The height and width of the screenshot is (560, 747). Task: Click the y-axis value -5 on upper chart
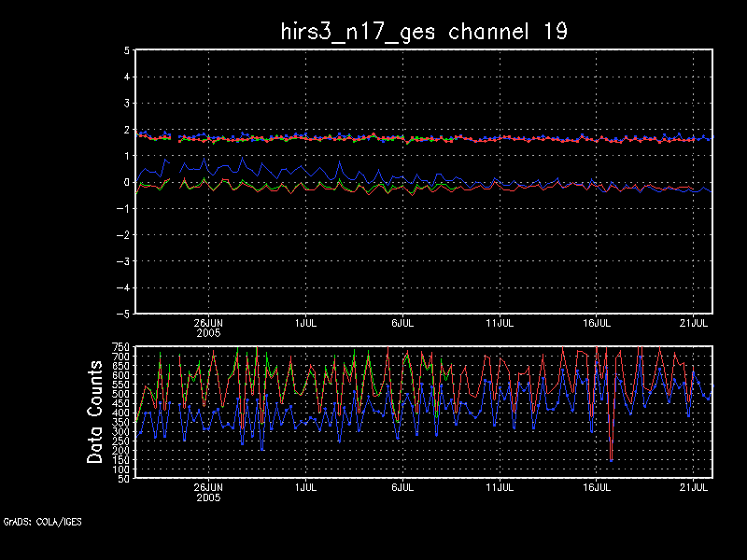[x=123, y=314]
